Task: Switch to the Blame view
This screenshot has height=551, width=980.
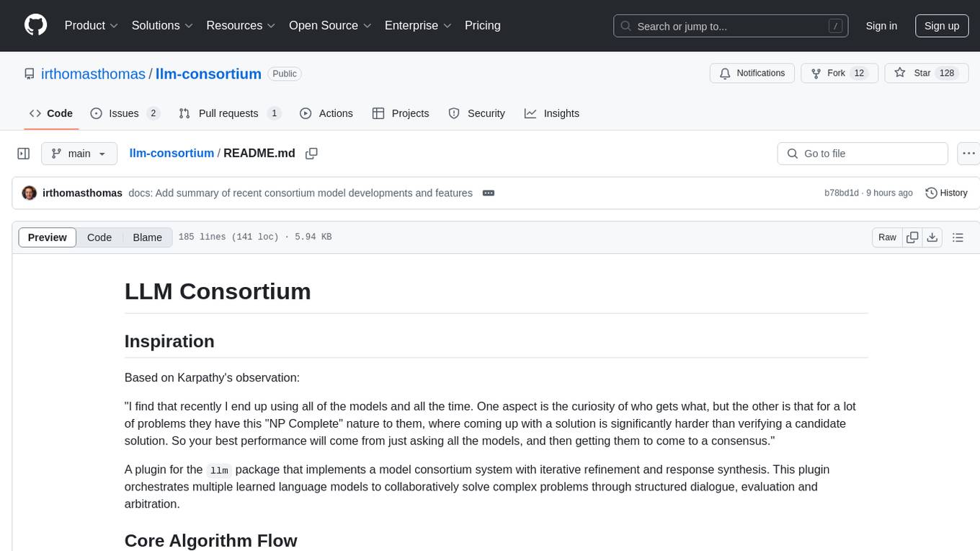Action: 147,237
